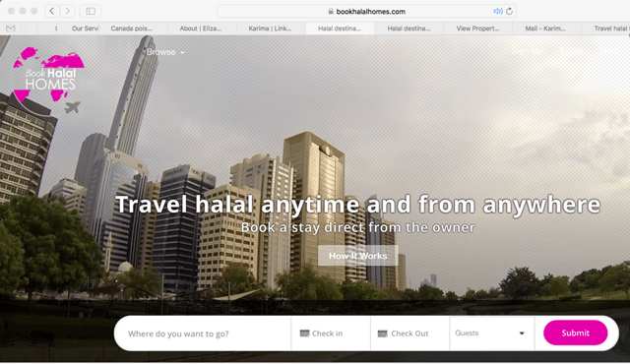Click the calendar icon beside Check in

click(304, 334)
